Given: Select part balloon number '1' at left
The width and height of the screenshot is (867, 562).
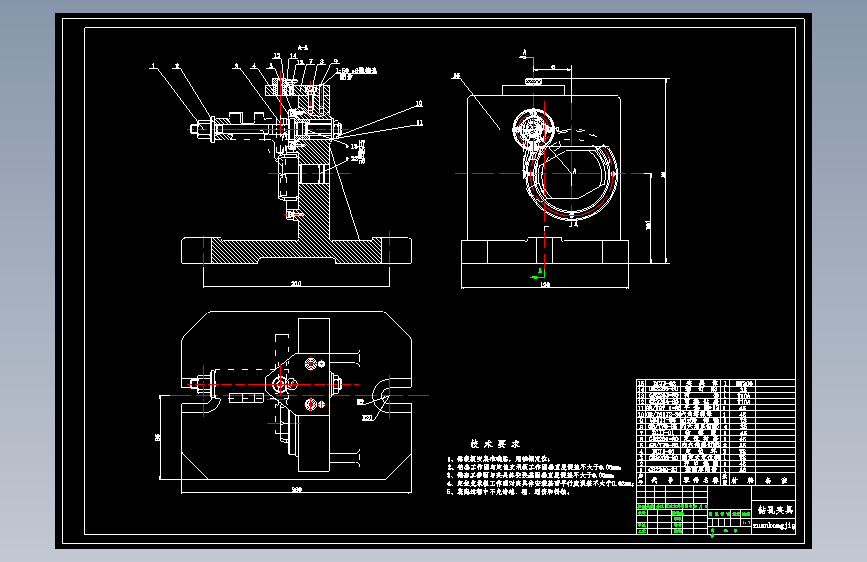Looking at the screenshot, I should [x=153, y=66].
